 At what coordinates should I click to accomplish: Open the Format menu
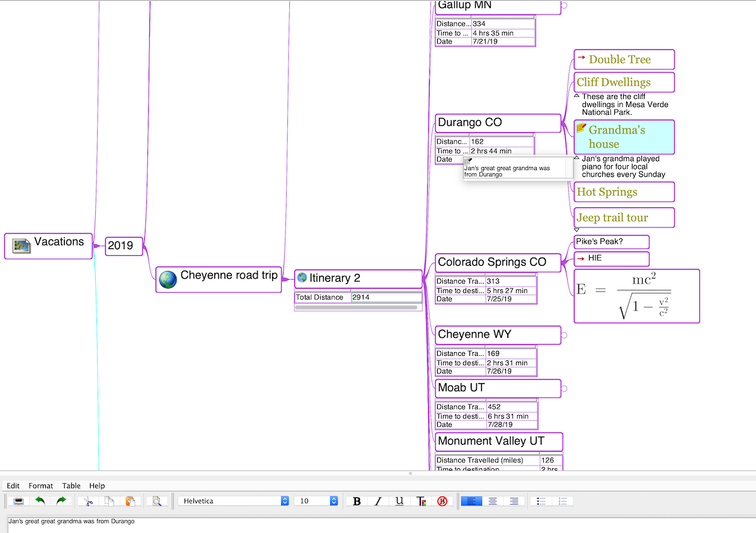[x=41, y=486]
